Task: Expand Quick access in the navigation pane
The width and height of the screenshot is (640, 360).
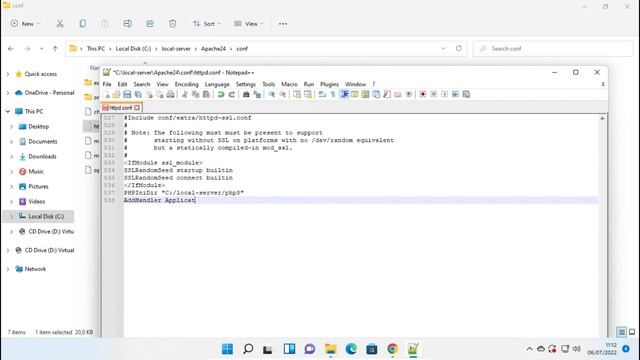Action: click(7, 74)
